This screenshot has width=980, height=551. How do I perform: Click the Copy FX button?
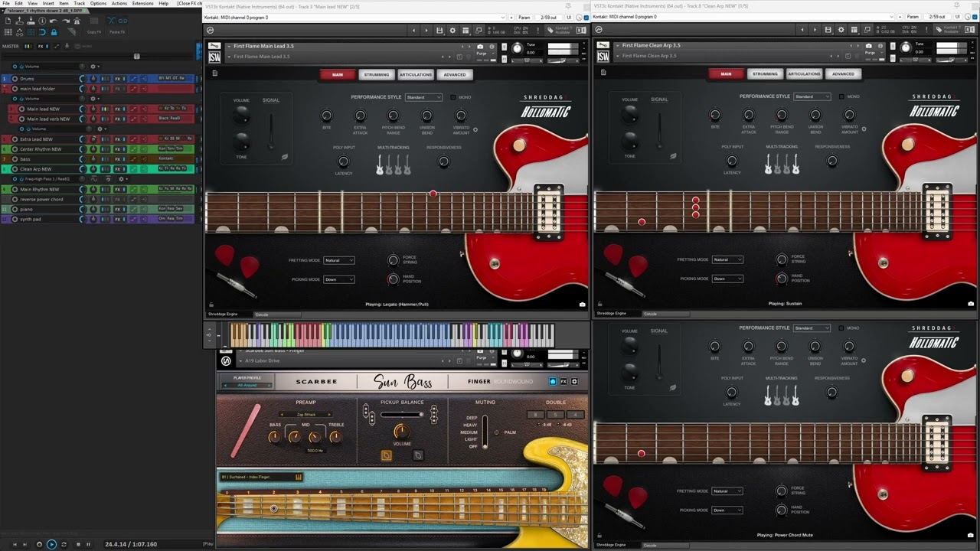click(x=94, y=32)
